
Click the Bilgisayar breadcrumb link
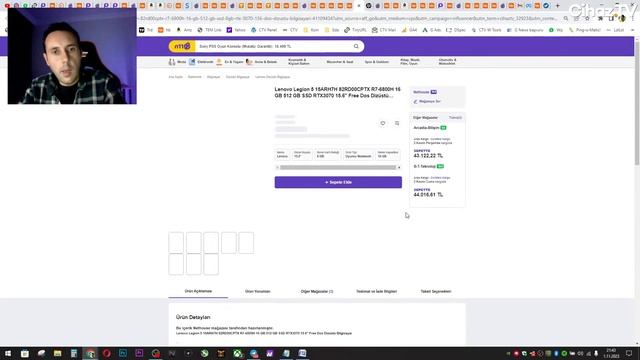coord(213,77)
